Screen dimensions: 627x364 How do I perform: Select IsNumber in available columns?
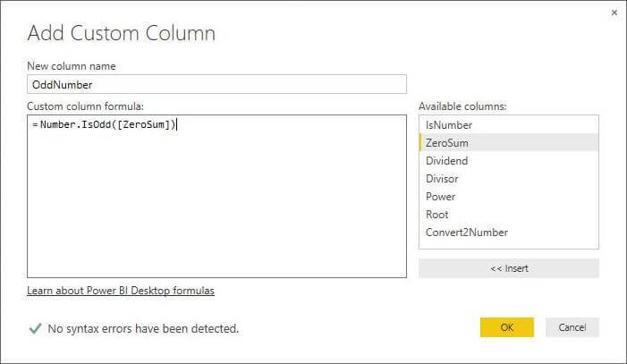(449, 125)
